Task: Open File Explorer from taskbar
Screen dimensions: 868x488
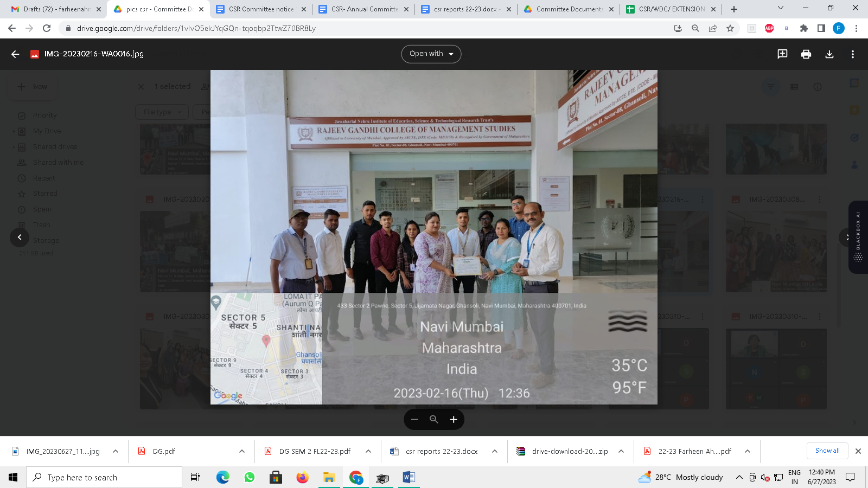Action: pyautogui.click(x=329, y=477)
